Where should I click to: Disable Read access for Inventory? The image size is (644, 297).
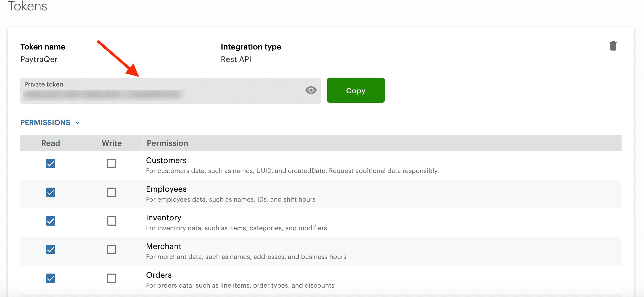tap(50, 221)
